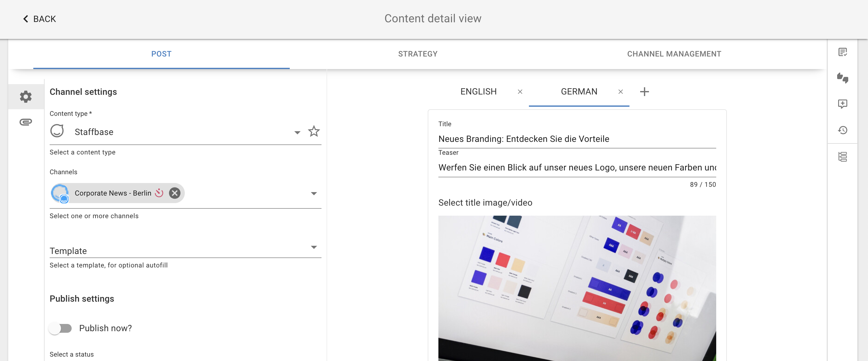Select the GERMAN language tab
The height and width of the screenshot is (361, 868).
point(579,92)
